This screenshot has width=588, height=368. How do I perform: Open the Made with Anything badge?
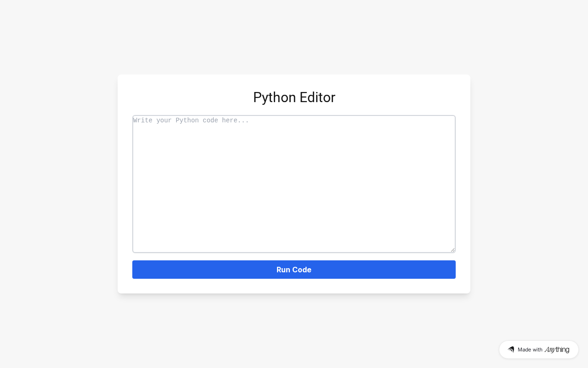(538, 350)
